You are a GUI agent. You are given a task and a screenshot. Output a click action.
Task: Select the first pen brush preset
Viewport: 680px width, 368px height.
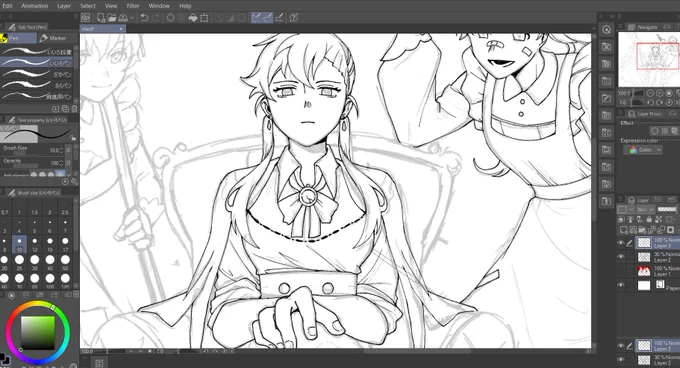click(x=36, y=51)
